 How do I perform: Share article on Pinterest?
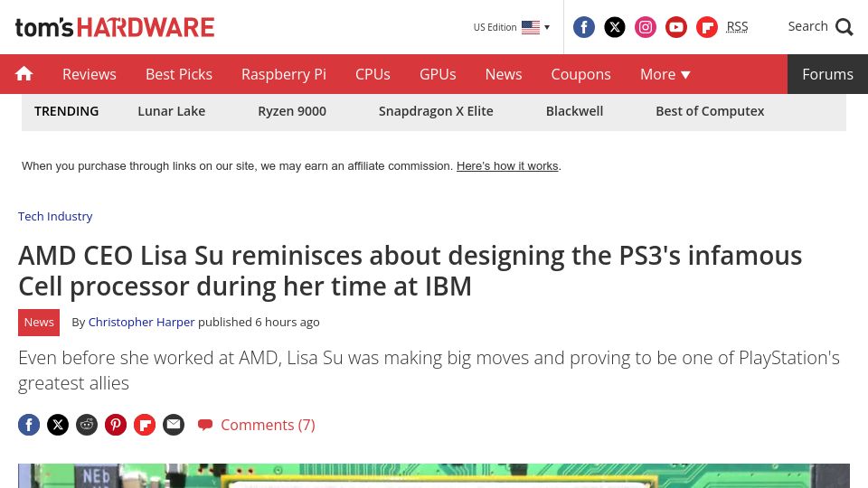coord(116,425)
